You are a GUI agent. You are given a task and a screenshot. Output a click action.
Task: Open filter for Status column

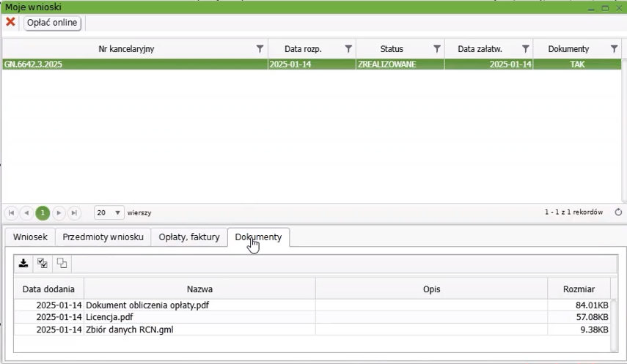pyautogui.click(x=437, y=49)
